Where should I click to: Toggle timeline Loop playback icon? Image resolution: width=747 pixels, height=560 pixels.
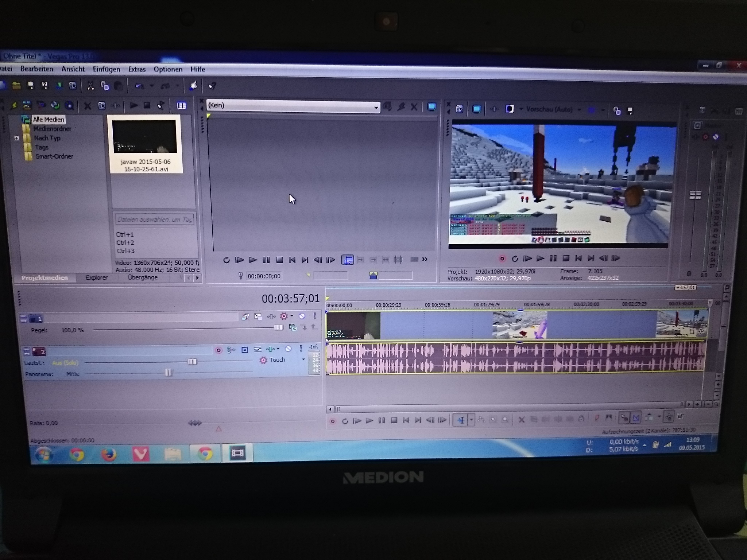345,421
